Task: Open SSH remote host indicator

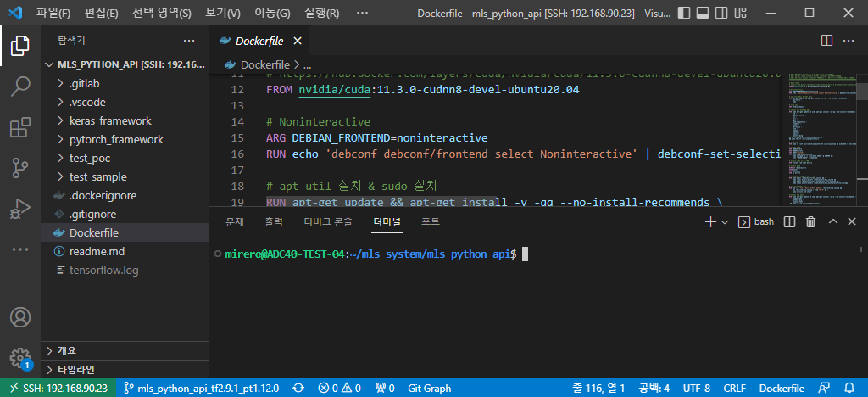Action: (x=58, y=389)
